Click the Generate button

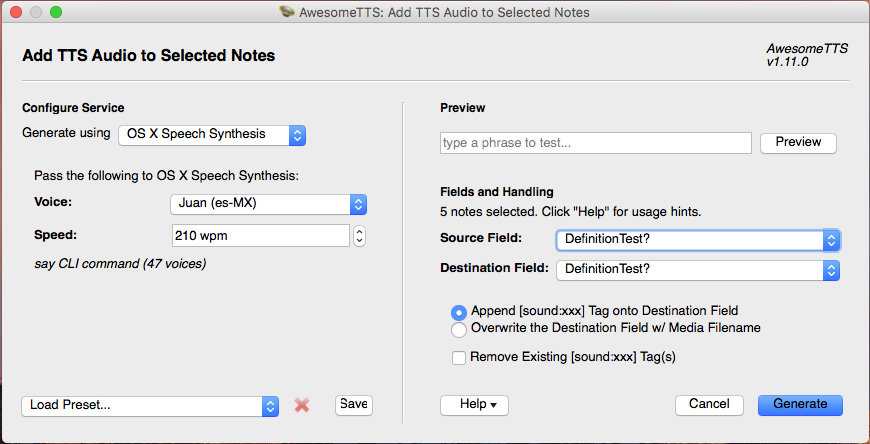pos(800,405)
